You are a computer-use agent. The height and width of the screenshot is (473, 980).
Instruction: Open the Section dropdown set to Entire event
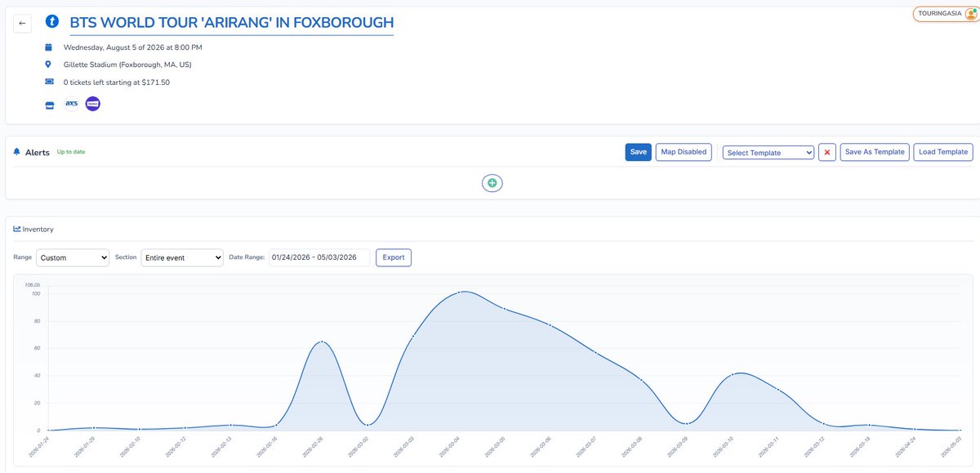(182, 257)
